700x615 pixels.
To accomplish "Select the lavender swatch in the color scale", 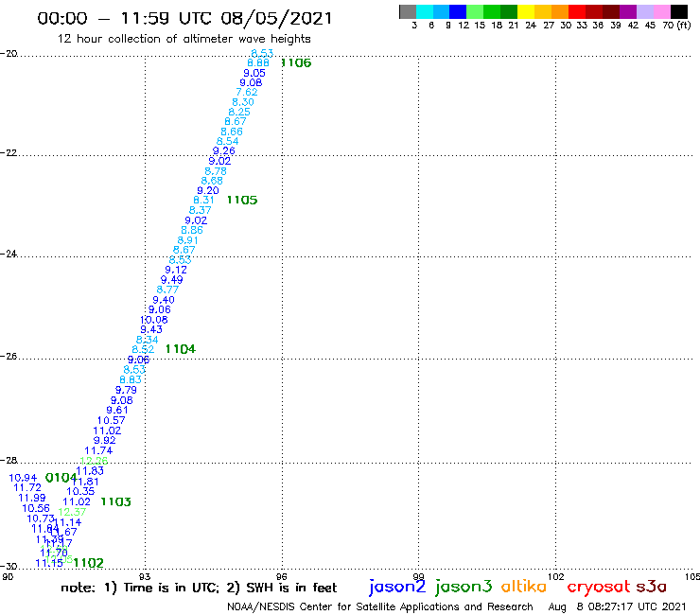I will (644, 12).
